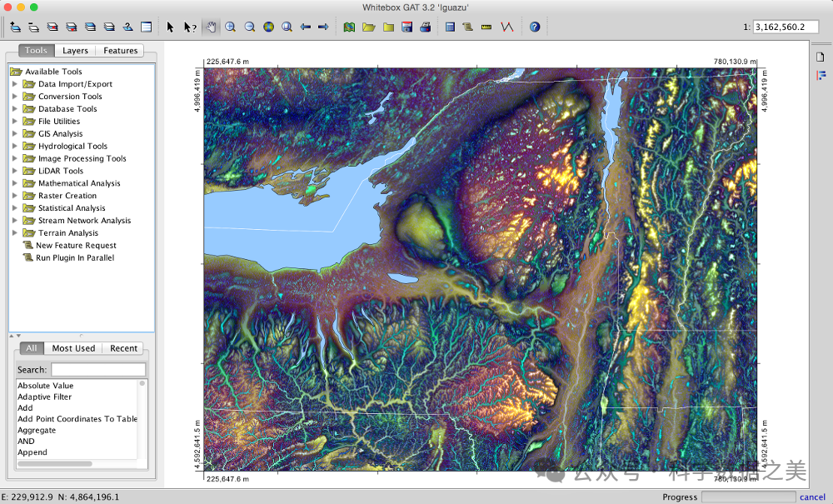Click the tool Search input field
The image size is (833, 504).
click(x=97, y=369)
